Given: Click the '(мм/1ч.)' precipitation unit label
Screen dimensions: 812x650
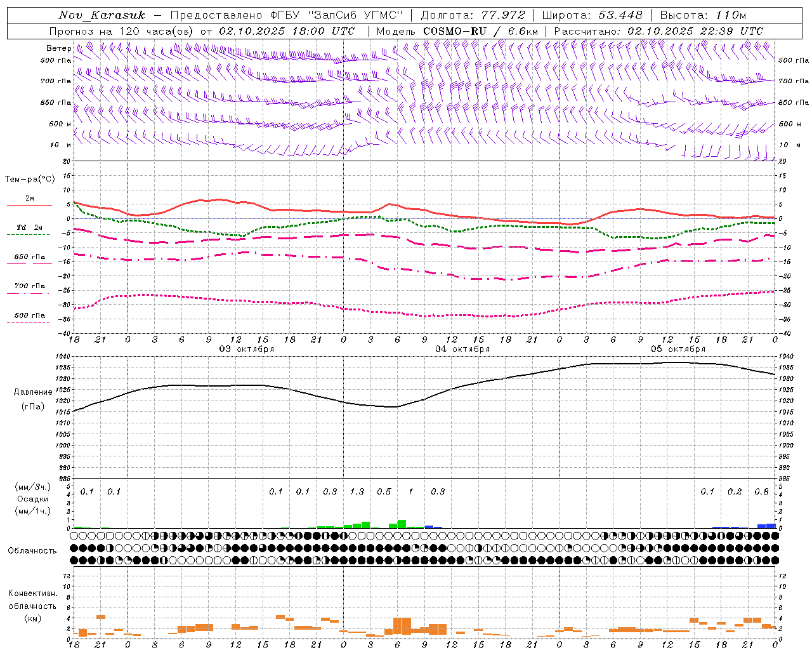Looking at the screenshot, I should (33, 511).
